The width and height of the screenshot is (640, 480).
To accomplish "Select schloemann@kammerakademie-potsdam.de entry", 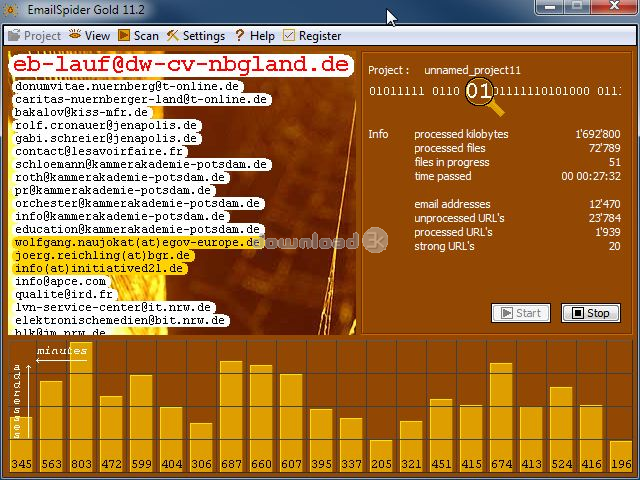I will (141, 164).
